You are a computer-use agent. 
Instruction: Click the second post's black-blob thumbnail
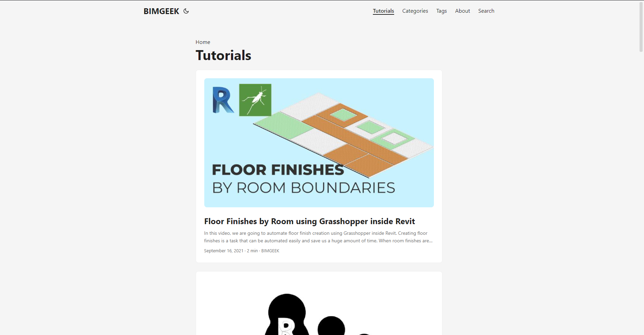pos(319,308)
